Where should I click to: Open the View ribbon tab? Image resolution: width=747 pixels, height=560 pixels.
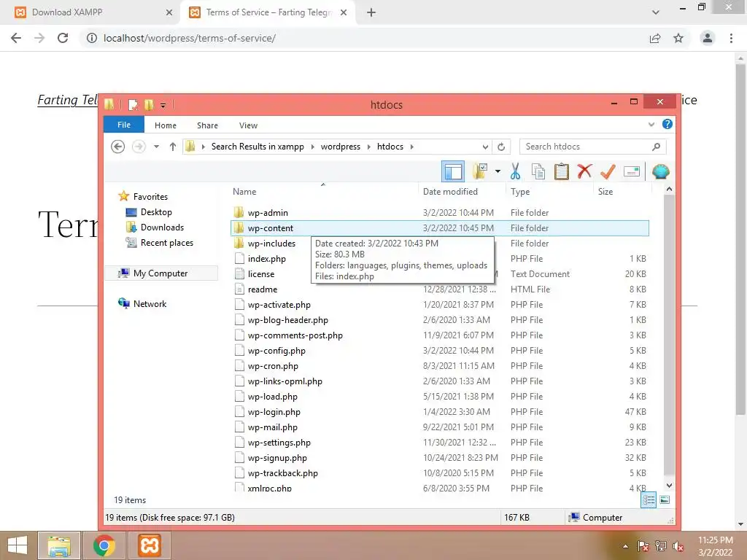pos(248,125)
